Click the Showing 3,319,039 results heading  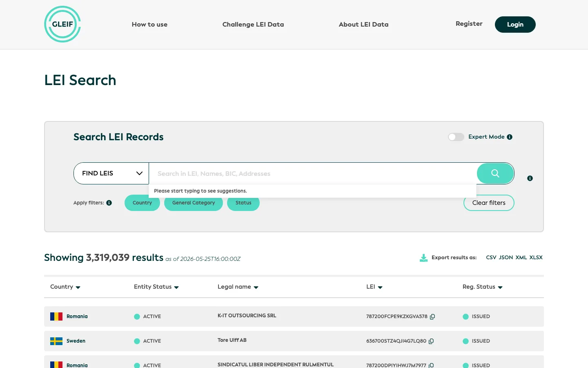(104, 258)
